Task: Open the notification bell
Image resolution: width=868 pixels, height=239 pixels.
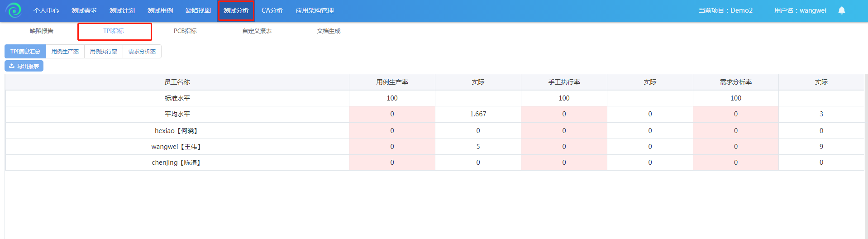Action: (x=841, y=10)
